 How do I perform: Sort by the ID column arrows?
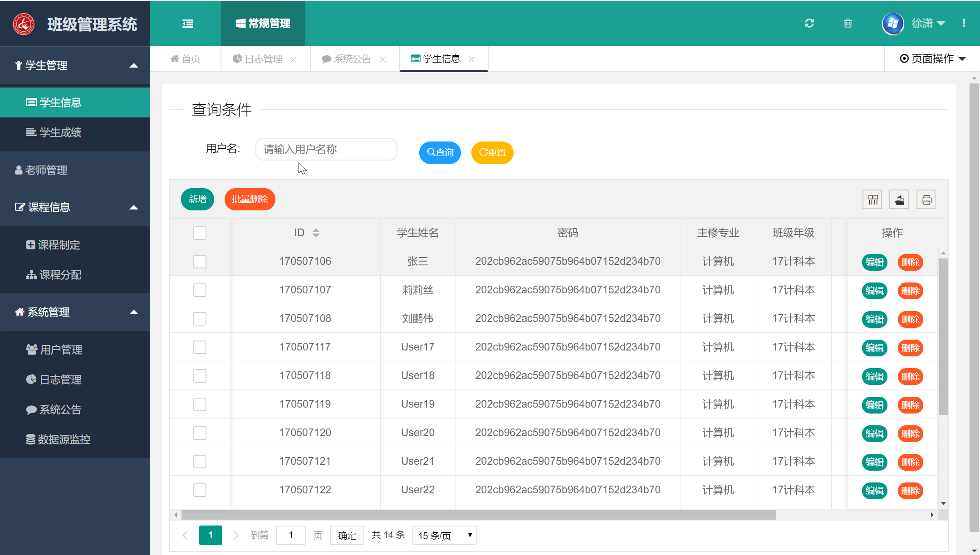tap(316, 233)
